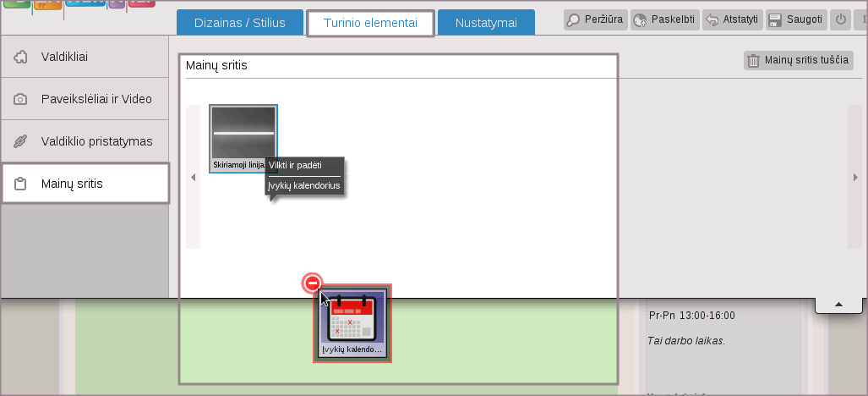The image size is (868, 396).
Task: Click the Paskelbti publish button
Action: click(665, 20)
